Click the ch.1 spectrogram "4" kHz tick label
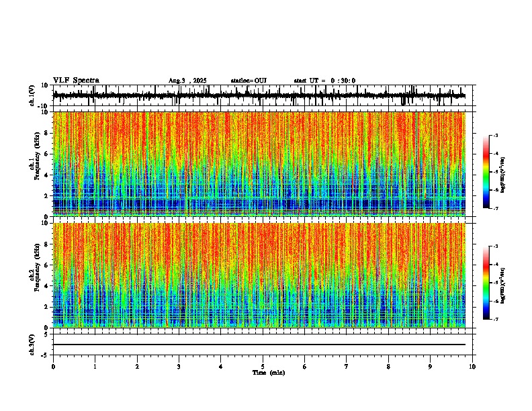The width and height of the screenshot is (532, 411). (x=47, y=175)
